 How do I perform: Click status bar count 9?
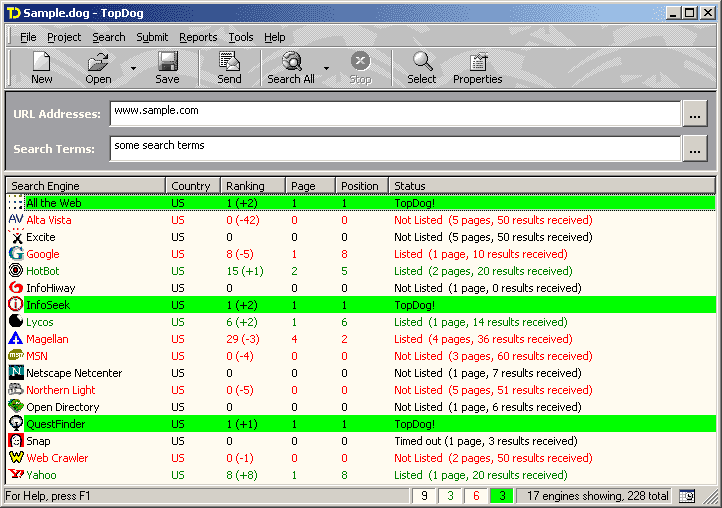click(x=424, y=496)
